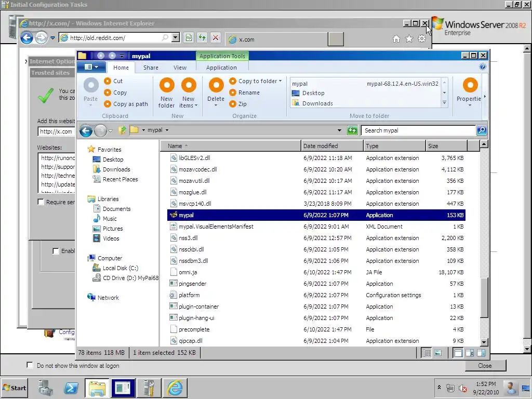Select the omni.ja file row

coord(316,272)
